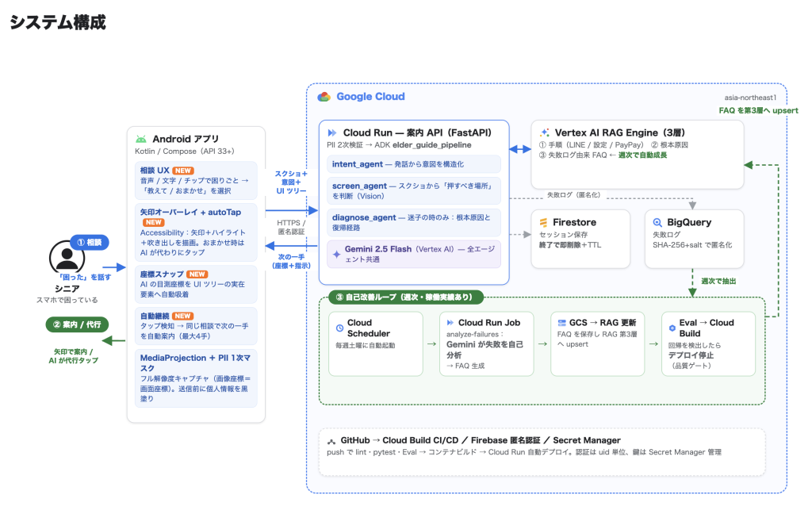This screenshot has width=812, height=514.
Task: Click the SHA-256+salt で匿名化 text
Action: coord(691,244)
